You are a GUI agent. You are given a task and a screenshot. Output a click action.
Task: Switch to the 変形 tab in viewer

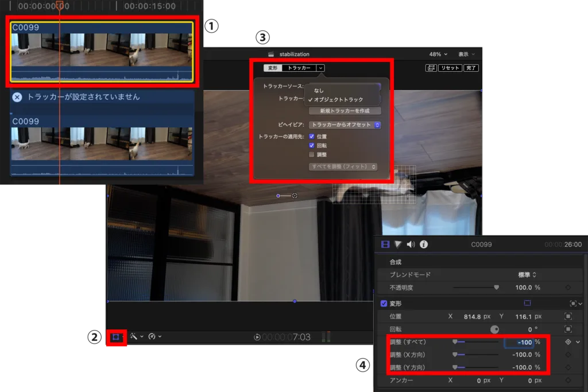pyautogui.click(x=273, y=68)
